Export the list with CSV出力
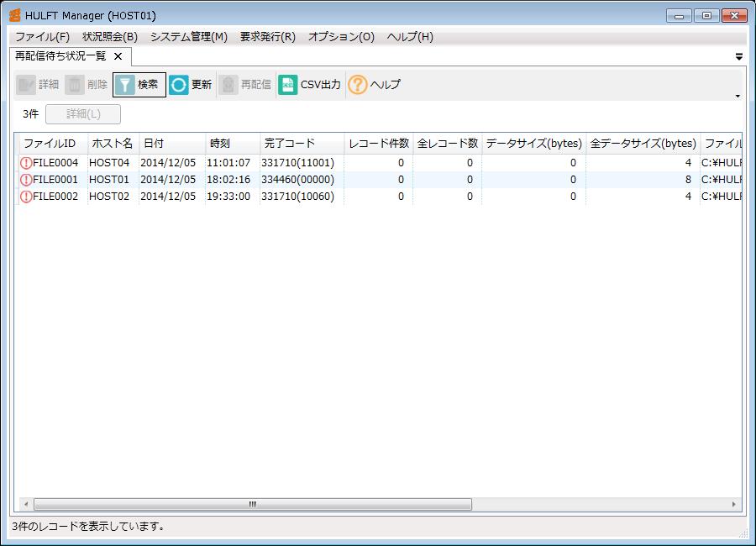756x546 pixels. [x=309, y=85]
